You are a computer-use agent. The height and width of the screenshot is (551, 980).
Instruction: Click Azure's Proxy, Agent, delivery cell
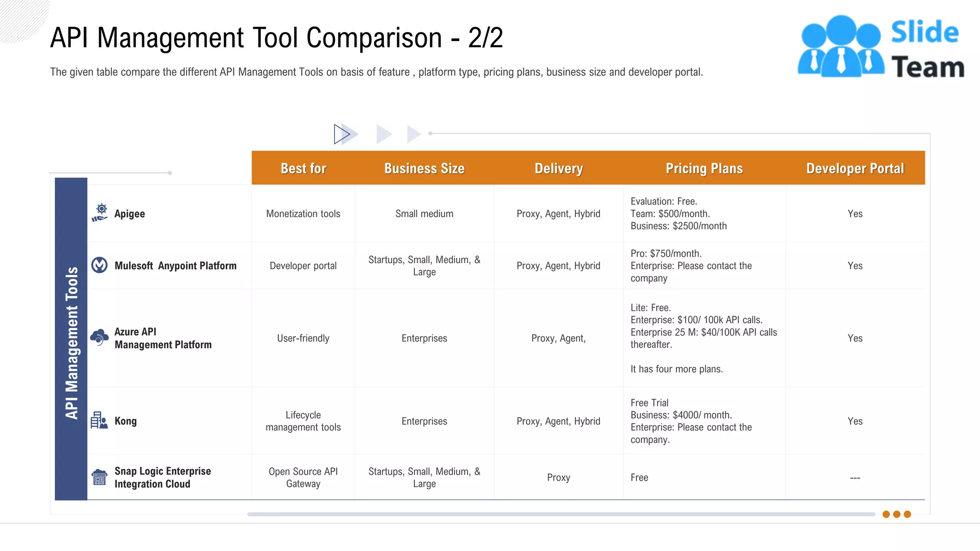[558, 338]
